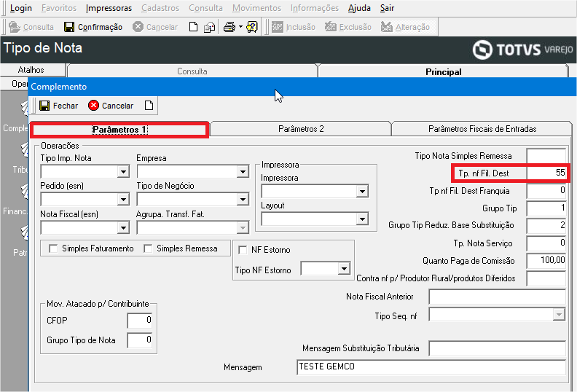
Task: Click the Nota Fiscal Anterior field
Action: point(497,297)
